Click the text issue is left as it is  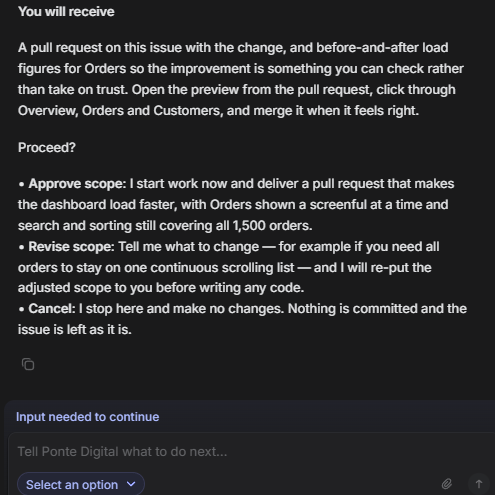pos(75,330)
